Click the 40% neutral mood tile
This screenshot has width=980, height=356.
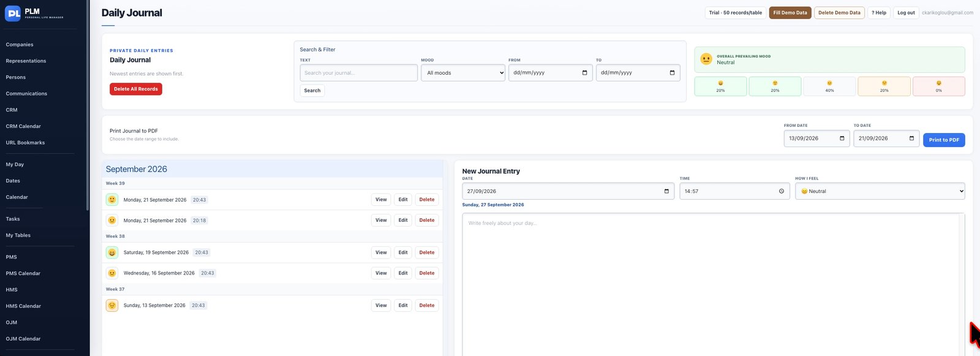click(x=829, y=86)
